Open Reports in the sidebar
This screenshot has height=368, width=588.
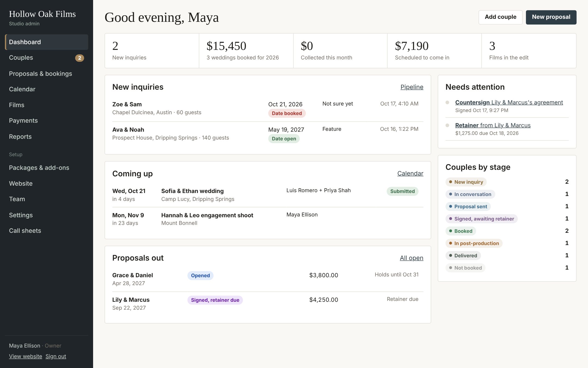point(47,137)
